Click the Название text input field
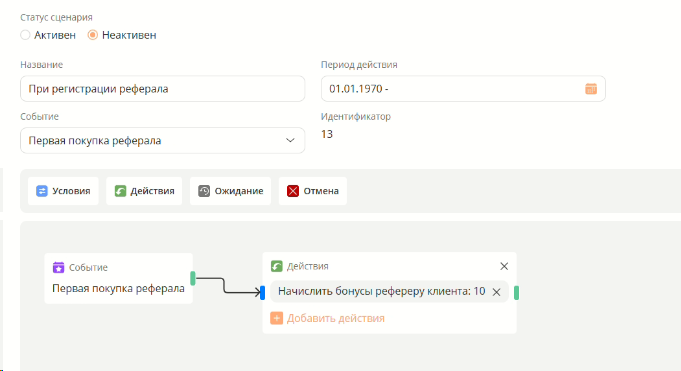This screenshot has height=371, width=681. coord(162,89)
